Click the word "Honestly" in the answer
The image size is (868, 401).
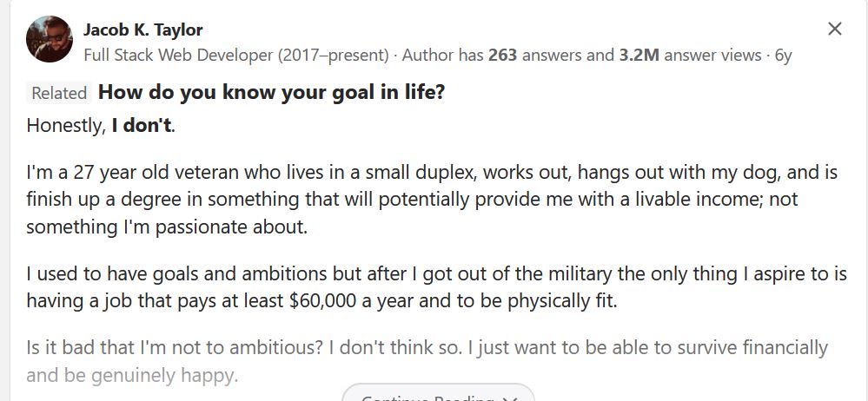coord(66,125)
